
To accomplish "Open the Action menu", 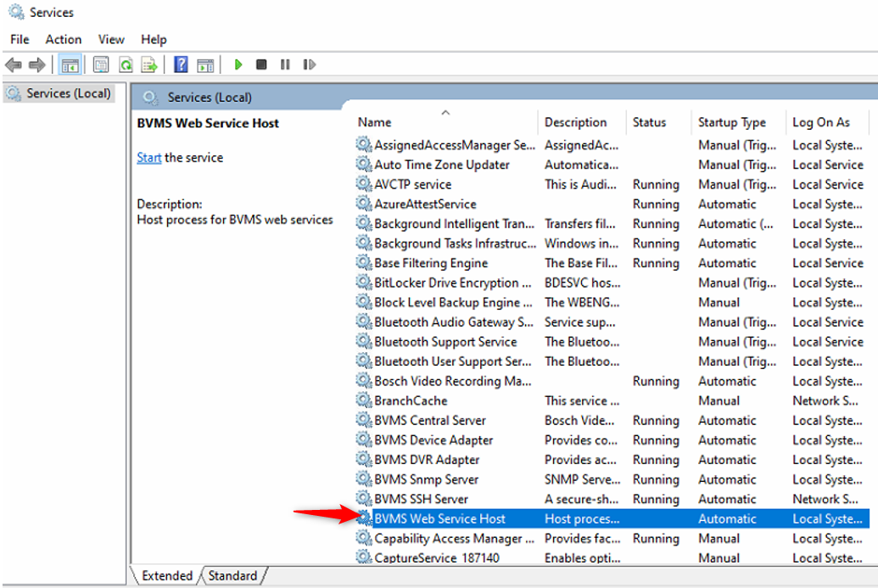I will pyautogui.click(x=64, y=39).
